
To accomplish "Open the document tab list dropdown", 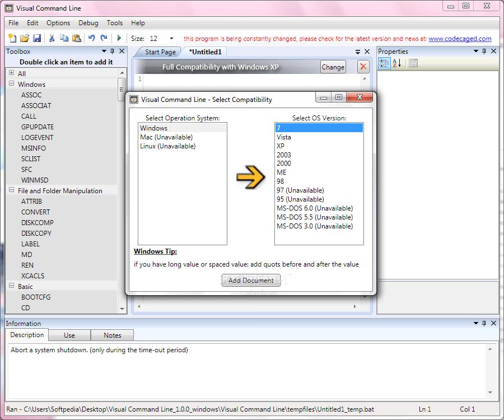I will 358,52.
